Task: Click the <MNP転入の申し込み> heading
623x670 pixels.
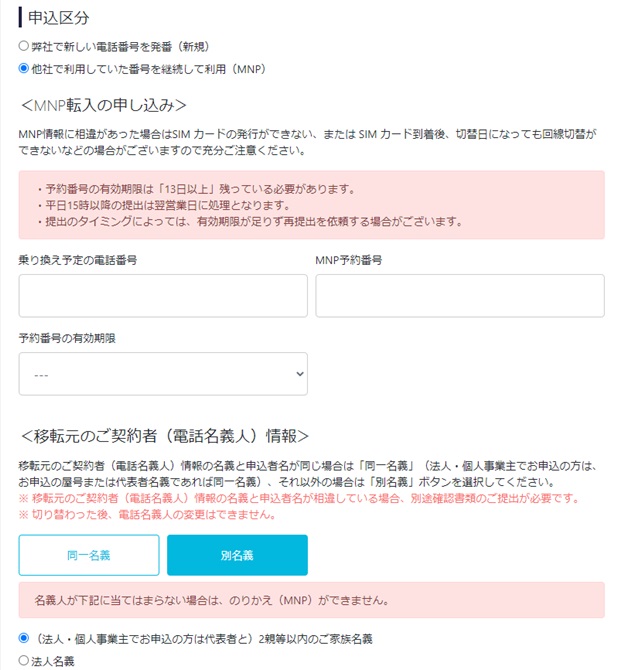Action: click(103, 105)
